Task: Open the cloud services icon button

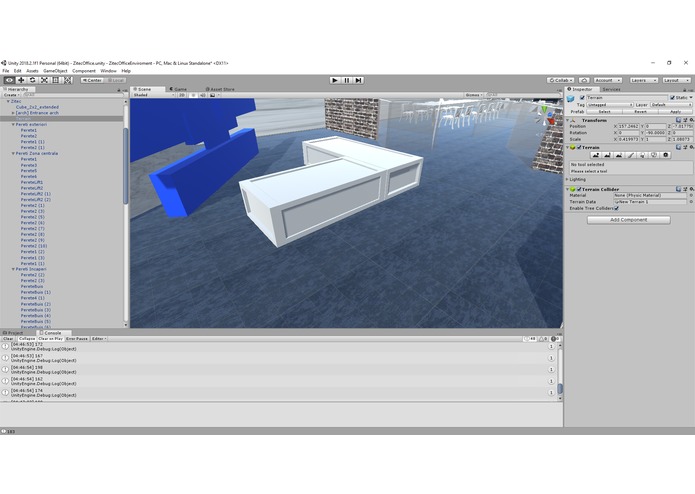Action: [x=584, y=80]
